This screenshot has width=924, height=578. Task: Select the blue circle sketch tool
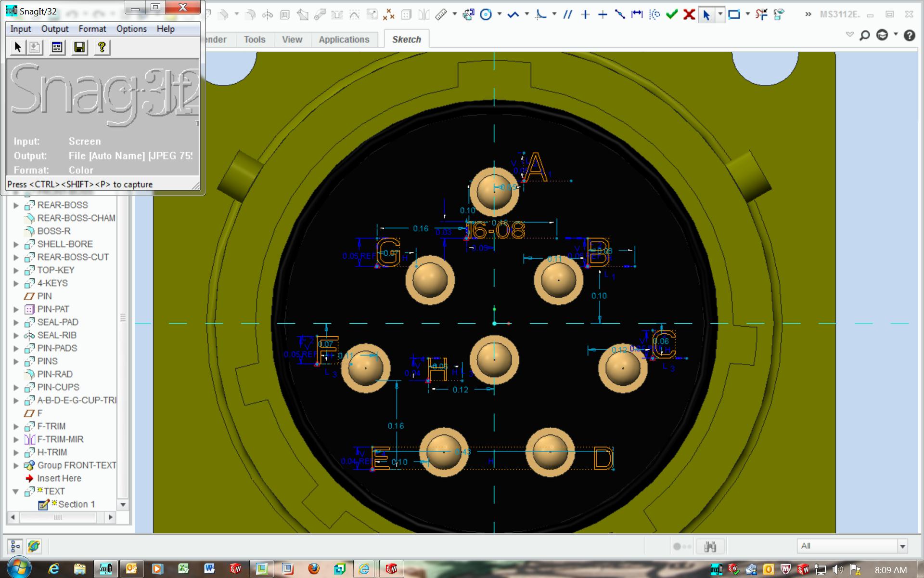tap(486, 14)
